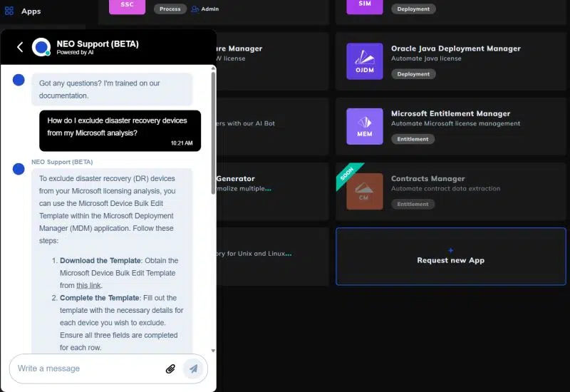
Task: Select the Process tag
Action: (x=170, y=9)
